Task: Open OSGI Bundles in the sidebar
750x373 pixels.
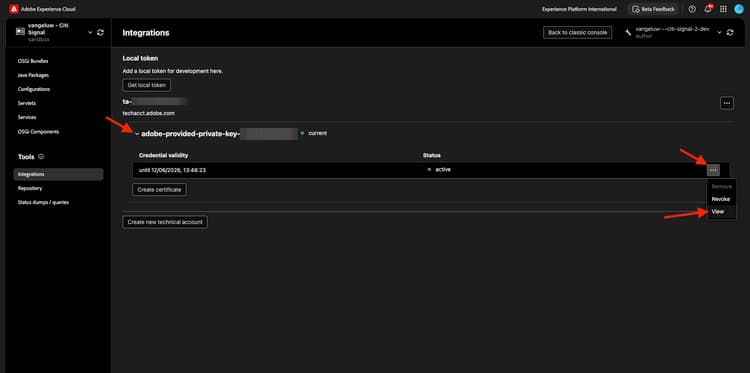Action: coord(33,61)
